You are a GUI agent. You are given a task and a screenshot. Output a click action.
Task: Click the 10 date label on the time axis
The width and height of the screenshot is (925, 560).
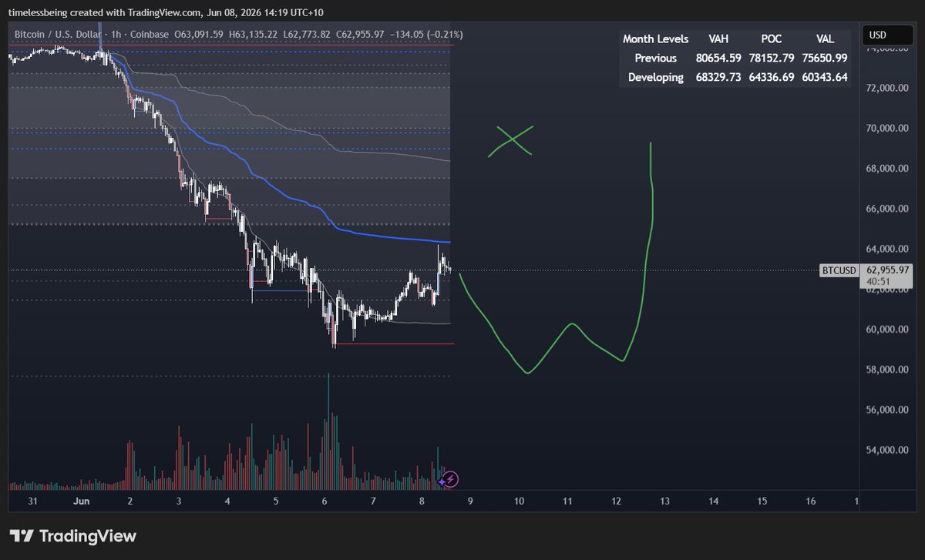(x=519, y=501)
